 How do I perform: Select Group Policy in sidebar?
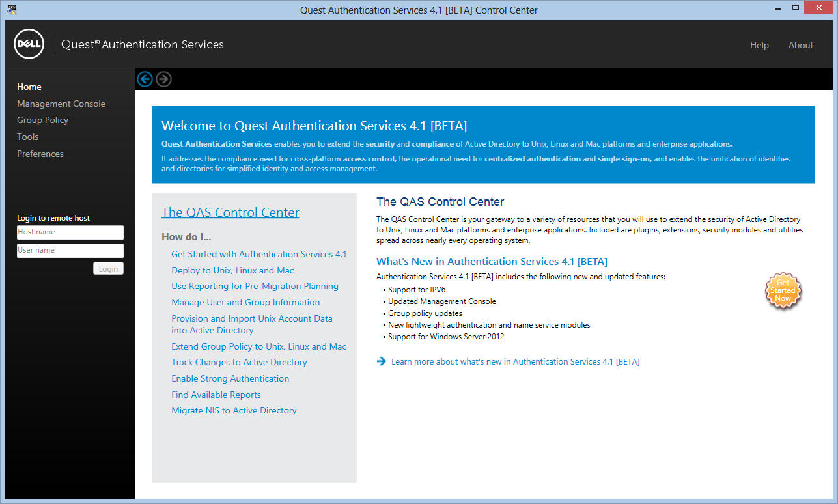(42, 120)
